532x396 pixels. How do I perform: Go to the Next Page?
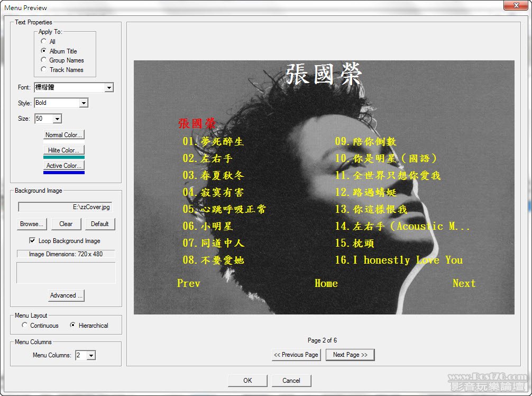[x=350, y=355]
